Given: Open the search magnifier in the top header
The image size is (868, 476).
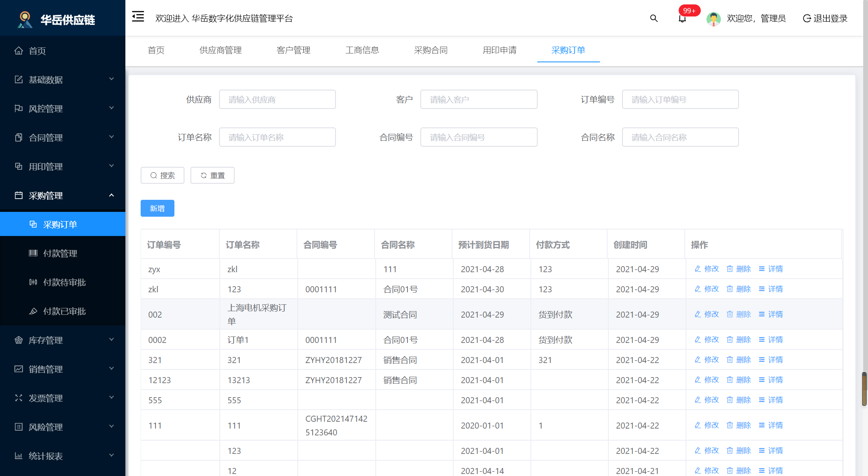Looking at the screenshot, I should pyautogui.click(x=654, y=18).
